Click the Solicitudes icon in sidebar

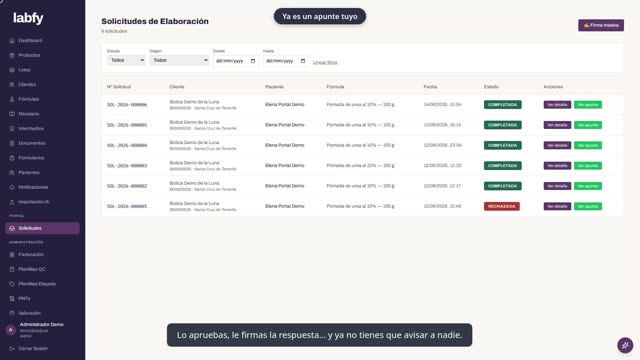click(x=12, y=228)
